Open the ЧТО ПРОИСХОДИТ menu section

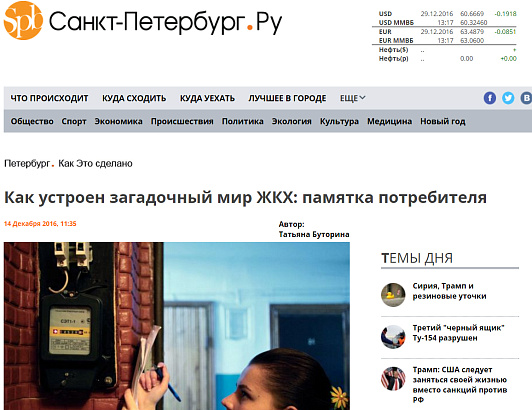pyautogui.click(x=49, y=98)
